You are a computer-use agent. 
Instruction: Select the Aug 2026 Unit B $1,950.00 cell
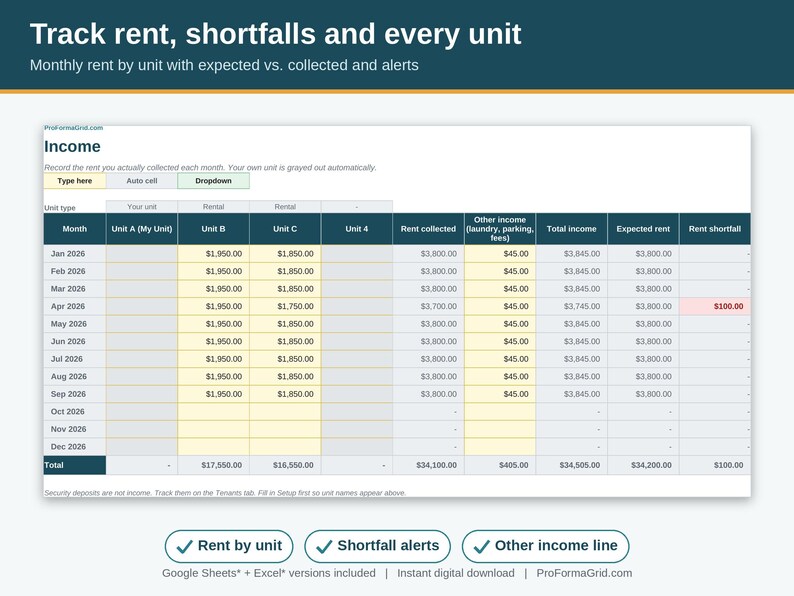click(x=213, y=376)
